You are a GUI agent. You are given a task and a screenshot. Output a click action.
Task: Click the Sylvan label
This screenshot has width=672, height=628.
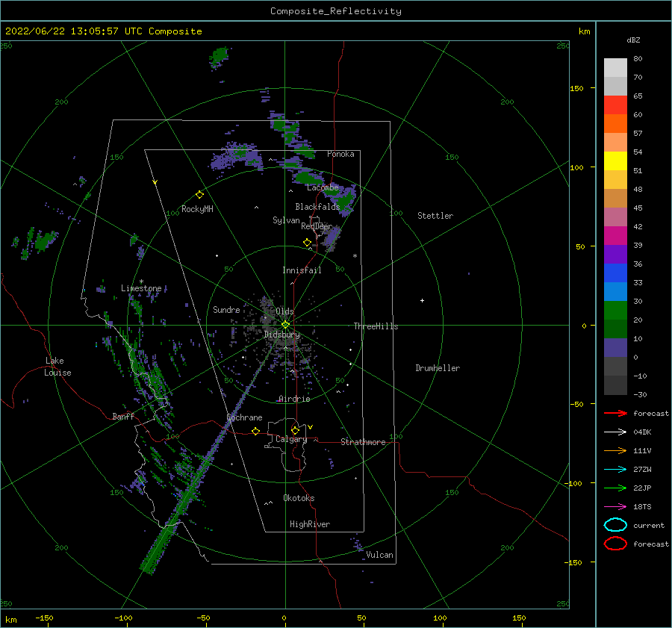pos(286,220)
